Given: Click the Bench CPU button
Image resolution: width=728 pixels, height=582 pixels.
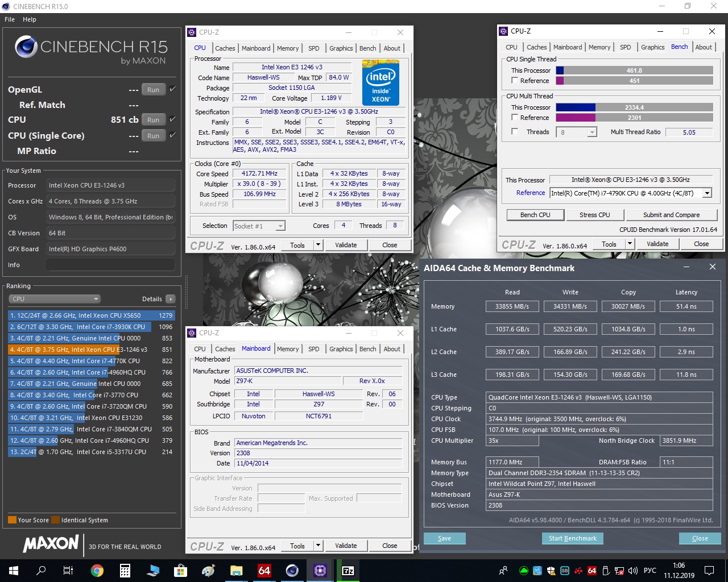Looking at the screenshot, I should 535,215.
